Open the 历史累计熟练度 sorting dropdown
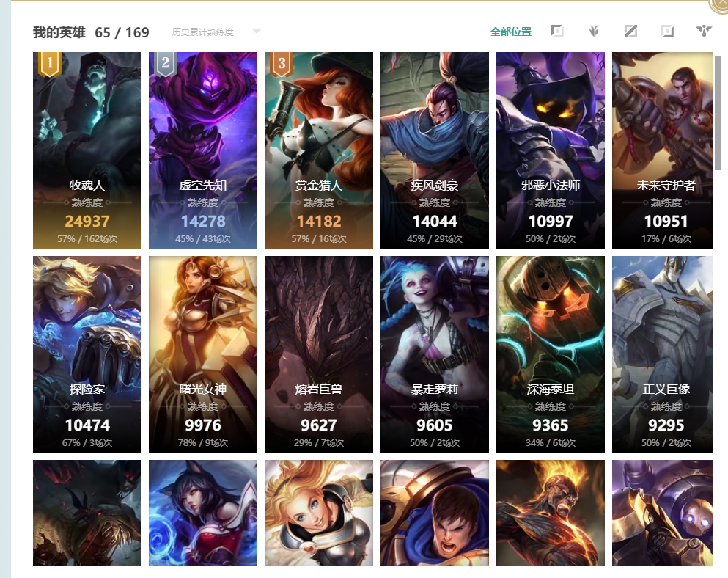This screenshot has height=578, width=728. pyautogui.click(x=216, y=32)
